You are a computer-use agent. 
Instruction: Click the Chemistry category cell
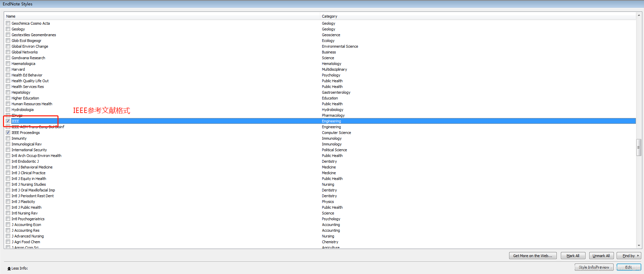pyautogui.click(x=330, y=242)
